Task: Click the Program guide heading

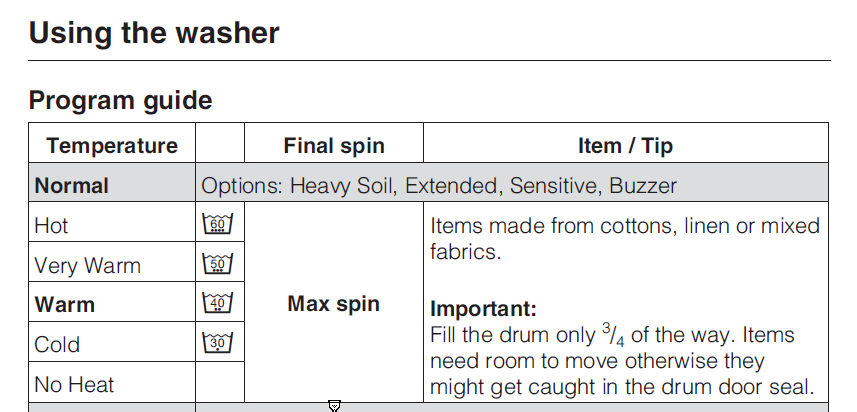Action: coord(120,100)
